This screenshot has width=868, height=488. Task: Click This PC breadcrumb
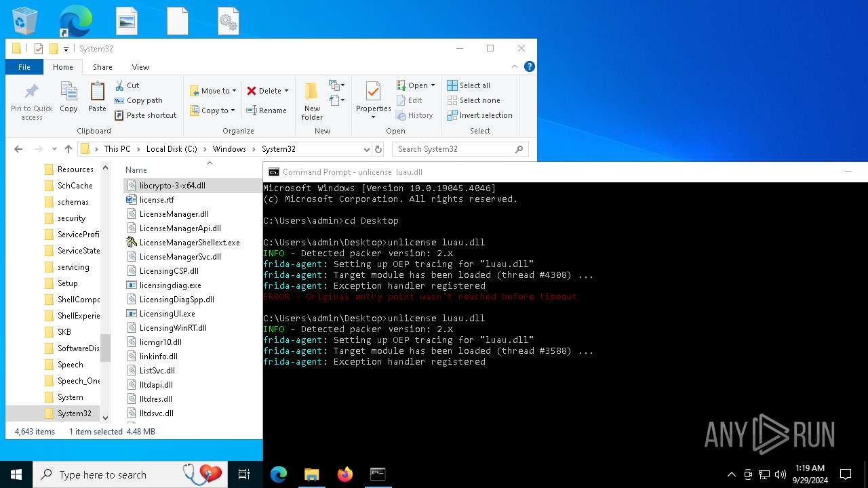pyautogui.click(x=117, y=149)
